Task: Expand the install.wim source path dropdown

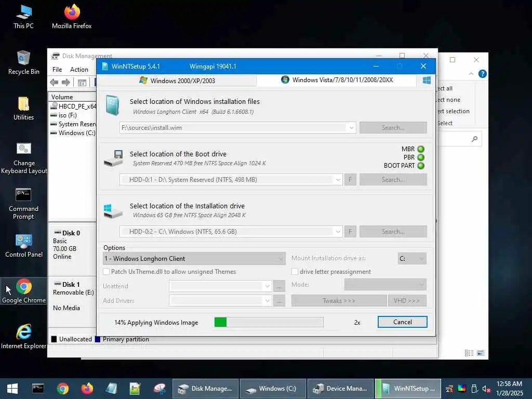Action: click(x=352, y=128)
